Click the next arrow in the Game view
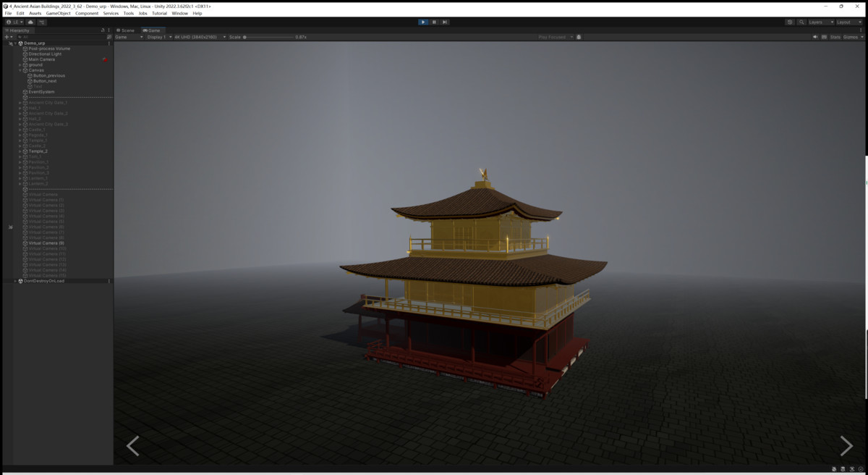868x475 pixels. (x=846, y=446)
